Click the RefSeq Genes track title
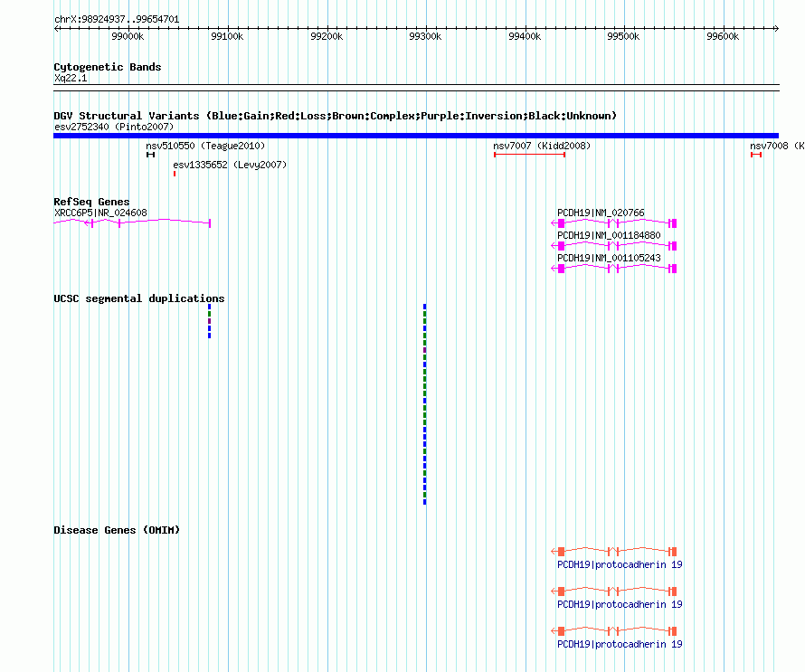The image size is (805, 672). (x=91, y=202)
